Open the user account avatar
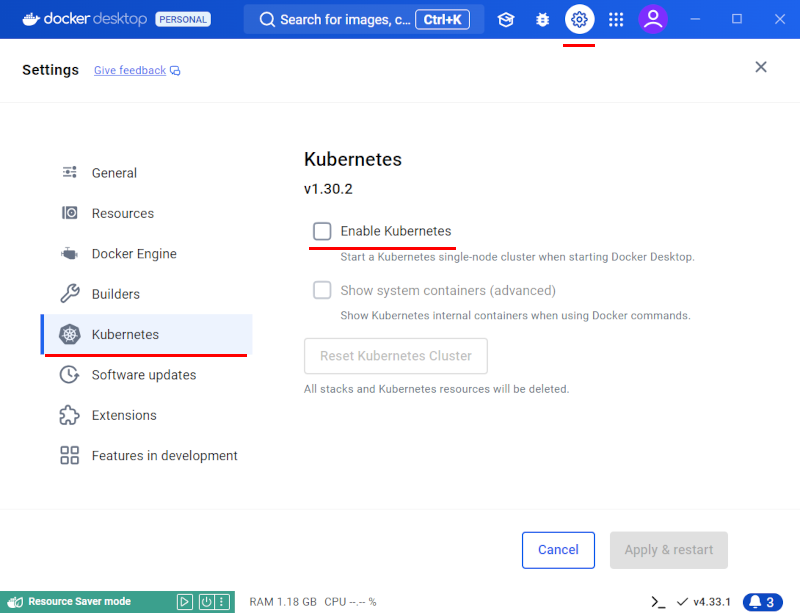The height and width of the screenshot is (613, 800). pos(653,19)
